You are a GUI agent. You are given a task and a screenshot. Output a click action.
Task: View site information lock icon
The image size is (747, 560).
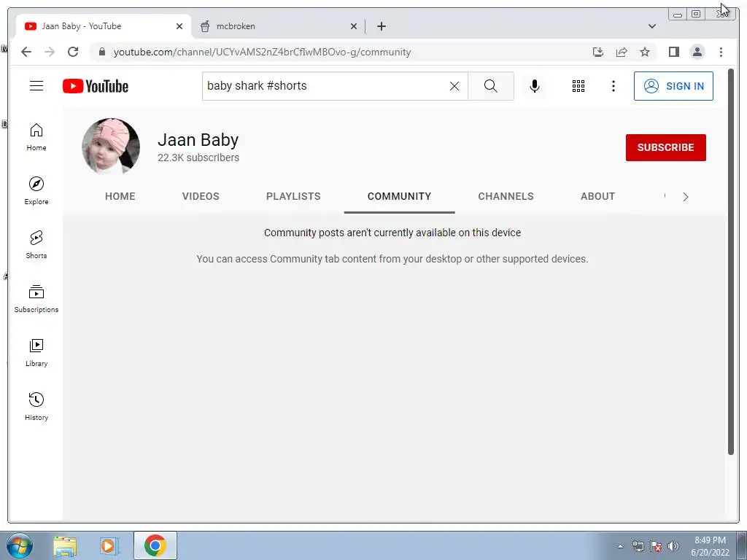point(101,52)
